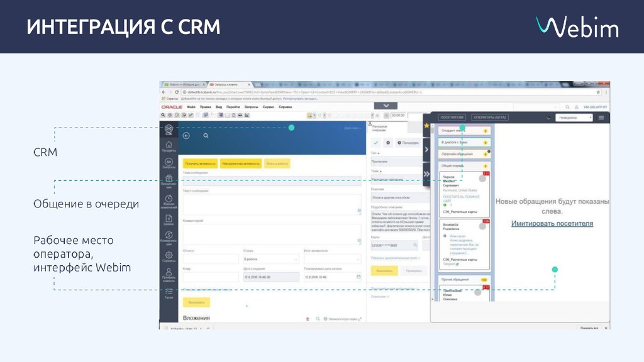Click the Ожидают ответа queue header
This screenshot has height=362, width=644.
465,131
